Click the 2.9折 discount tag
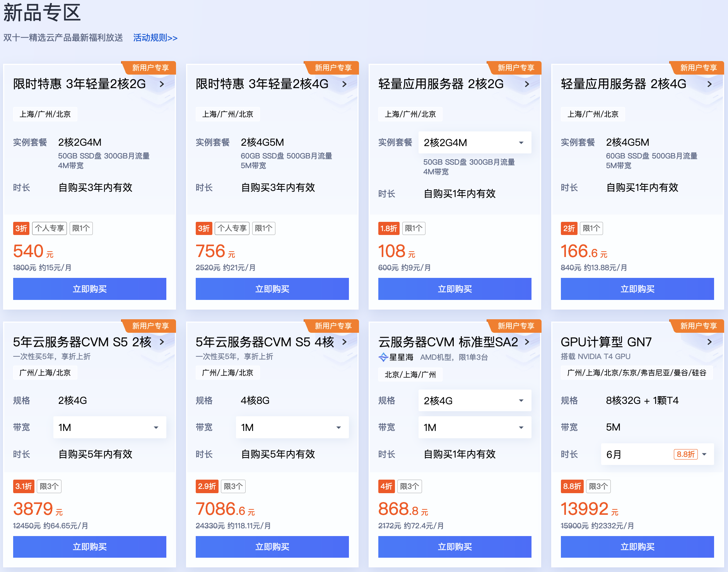The height and width of the screenshot is (572, 728). coord(207,487)
